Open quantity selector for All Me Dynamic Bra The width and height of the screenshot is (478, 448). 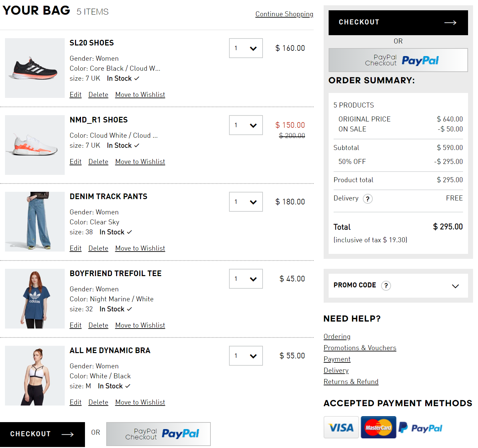pos(246,356)
